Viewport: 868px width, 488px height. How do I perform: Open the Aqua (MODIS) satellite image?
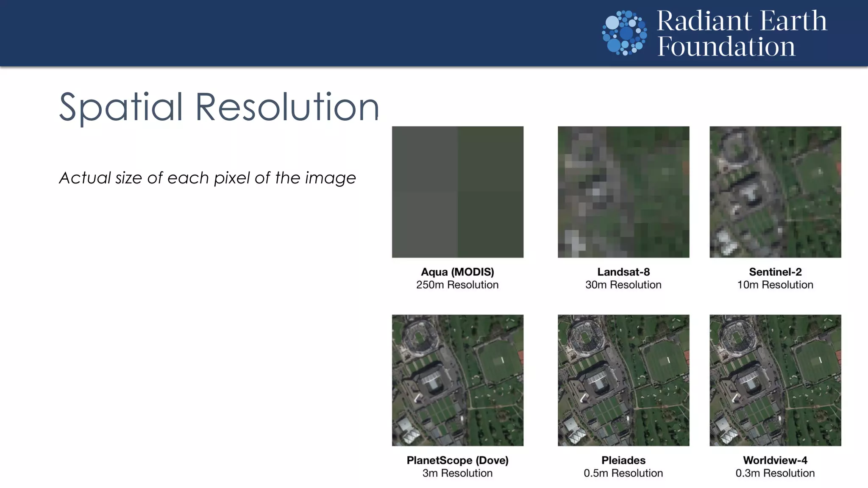pyautogui.click(x=458, y=192)
